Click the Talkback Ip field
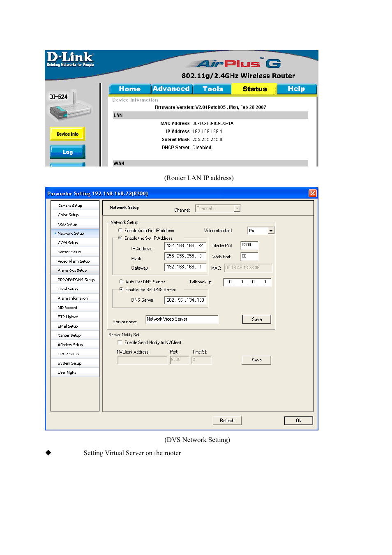The height and width of the screenshot is (555, 392). click(247, 282)
